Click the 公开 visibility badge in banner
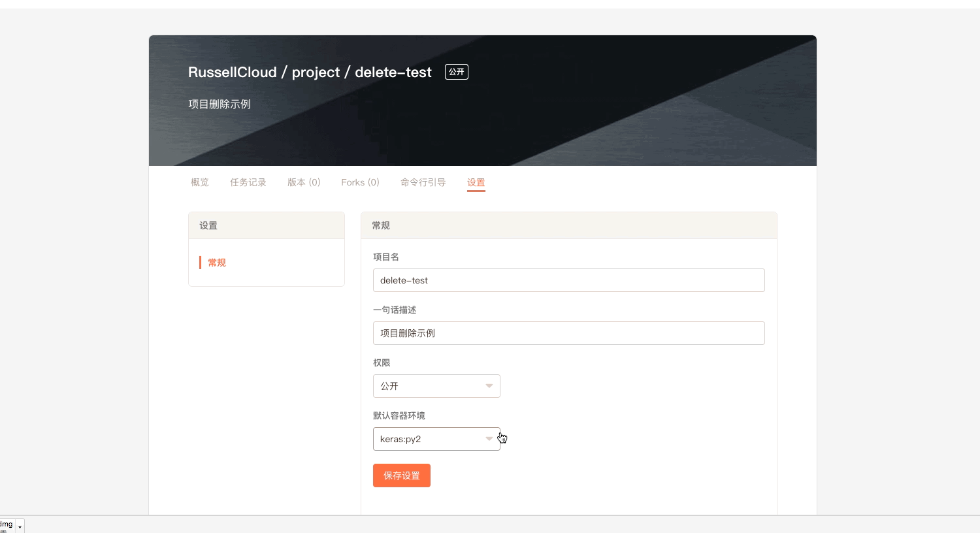Viewport: 980px width, 533px height. pos(456,72)
